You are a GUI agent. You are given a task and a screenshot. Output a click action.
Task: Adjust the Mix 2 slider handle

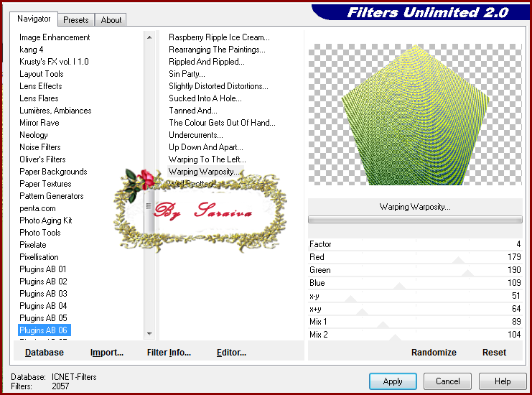pyautogui.click(x=395, y=338)
